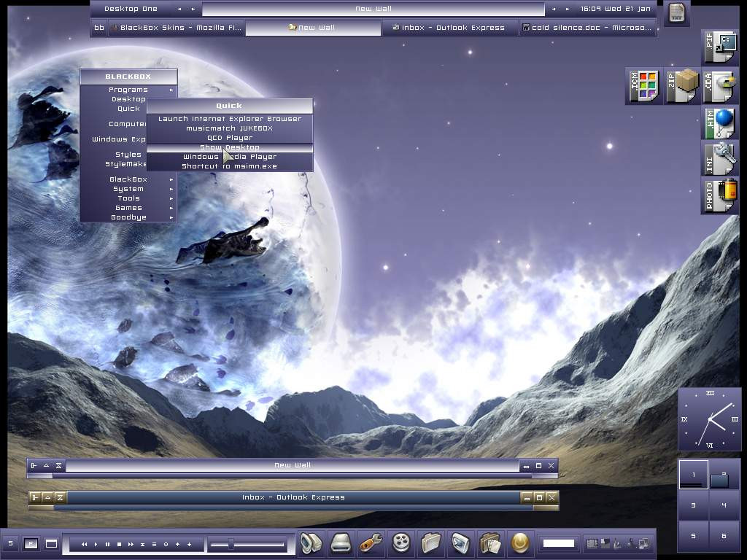Open the folder dock icon
Screen dimensions: 747x560
[x=431, y=542]
